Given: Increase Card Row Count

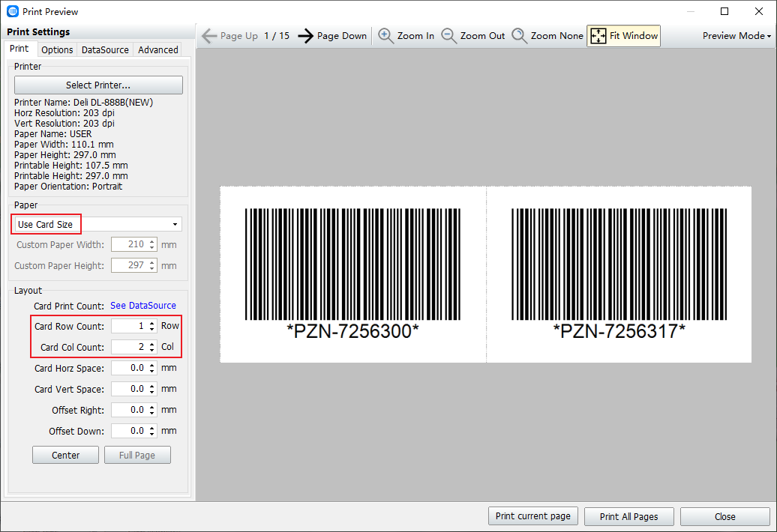Looking at the screenshot, I should (x=152, y=323).
